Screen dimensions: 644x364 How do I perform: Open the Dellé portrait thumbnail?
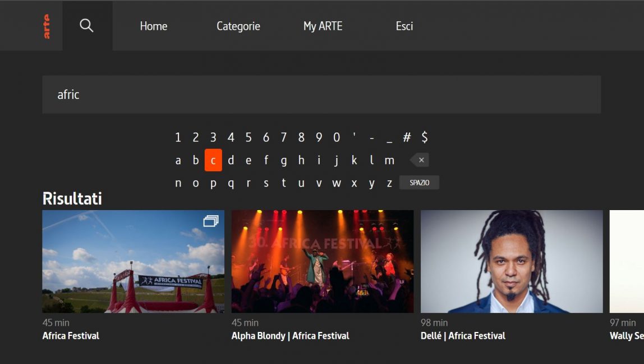pos(512,262)
